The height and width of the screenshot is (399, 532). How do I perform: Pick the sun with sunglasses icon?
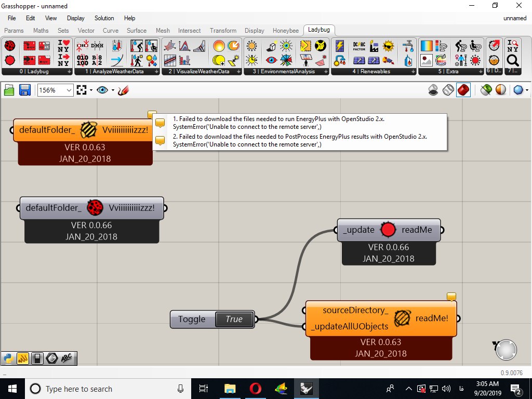pyautogui.click(x=389, y=46)
